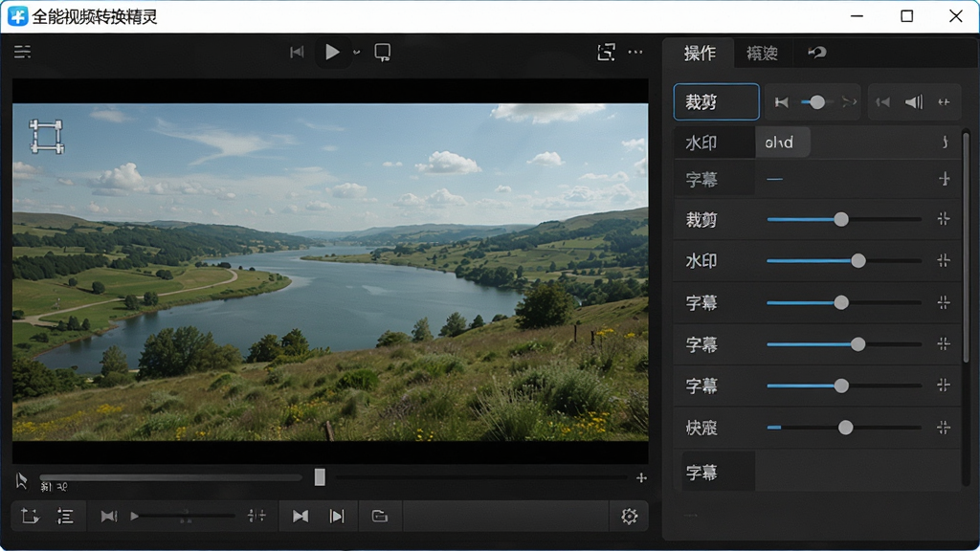980x551 pixels.
Task: Click the plus icon ending the timeline
Action: tap(641, 478)
